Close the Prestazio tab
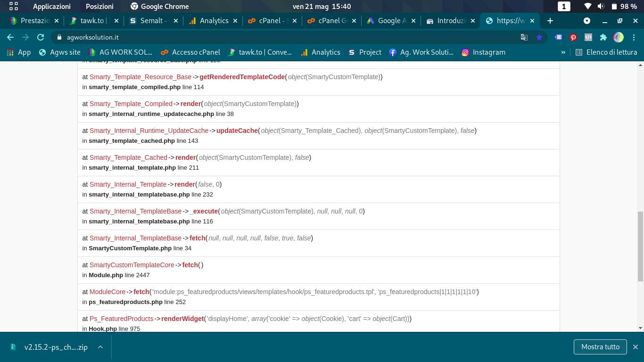 pos(57,21)
